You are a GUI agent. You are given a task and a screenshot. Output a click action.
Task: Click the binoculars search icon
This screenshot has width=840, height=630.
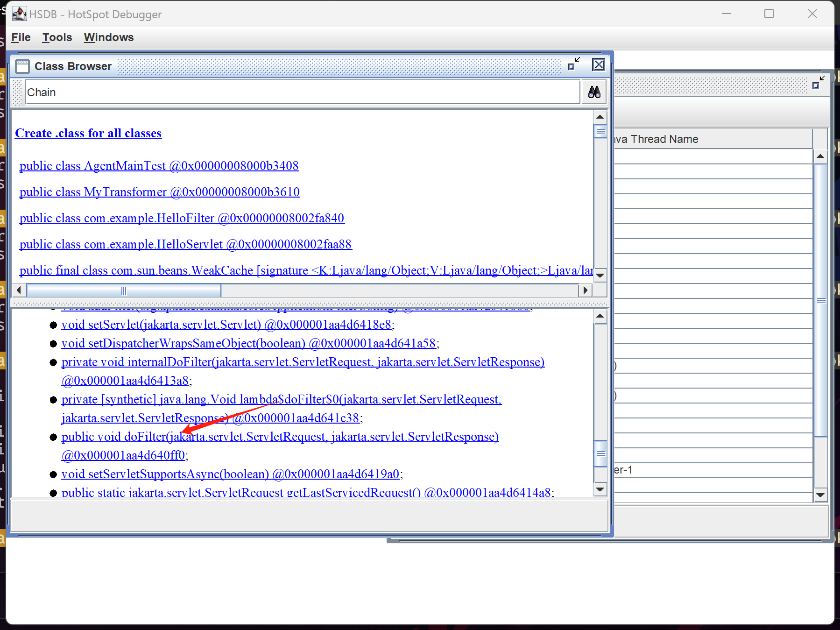click(x=594, y=92)
